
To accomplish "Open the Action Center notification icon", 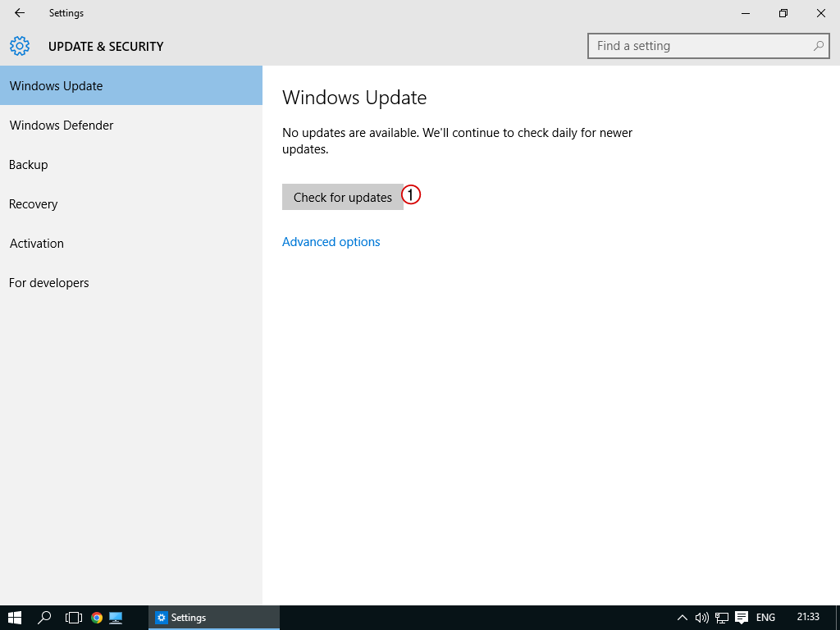I will 742,617.
